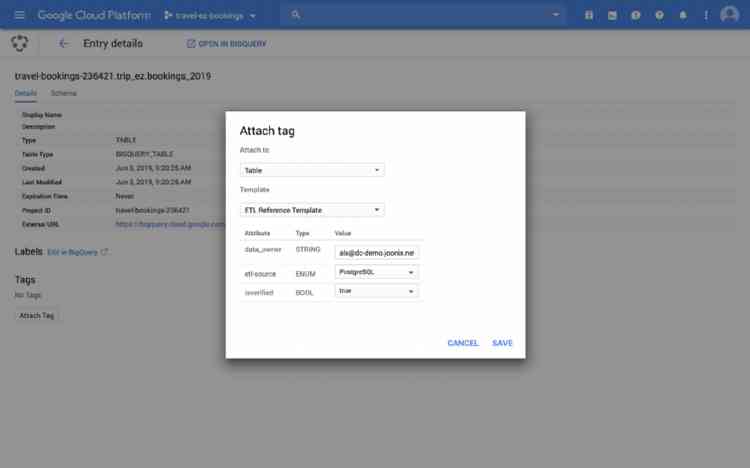
Task: Click Save in Attach tag dialog
Action: point(502,343)
